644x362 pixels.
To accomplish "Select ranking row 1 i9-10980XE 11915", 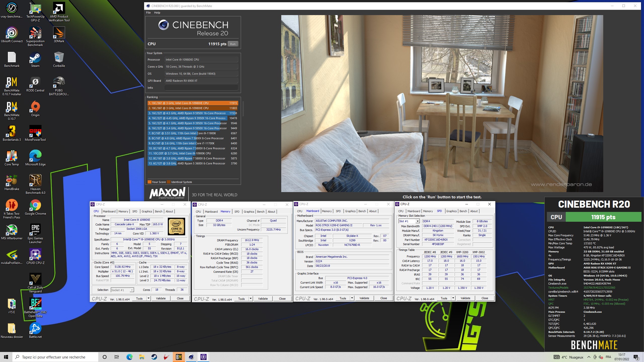I will tap(192, 103).
